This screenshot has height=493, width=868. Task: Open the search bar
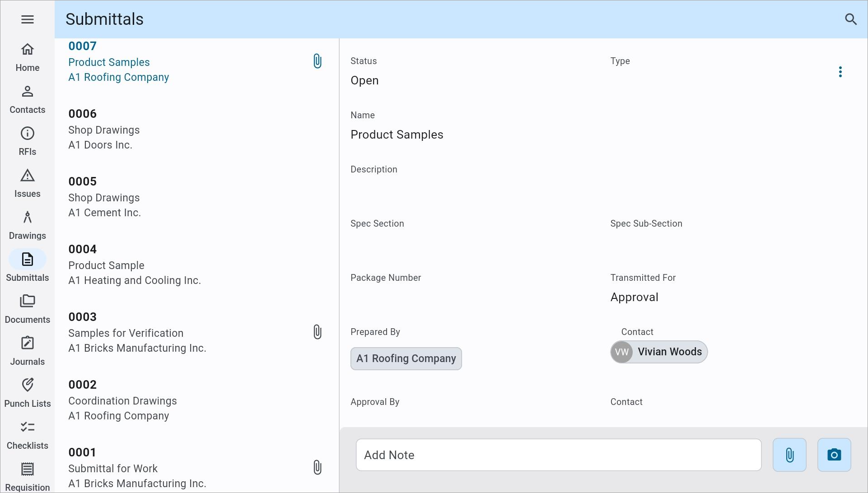coord(852,19)
